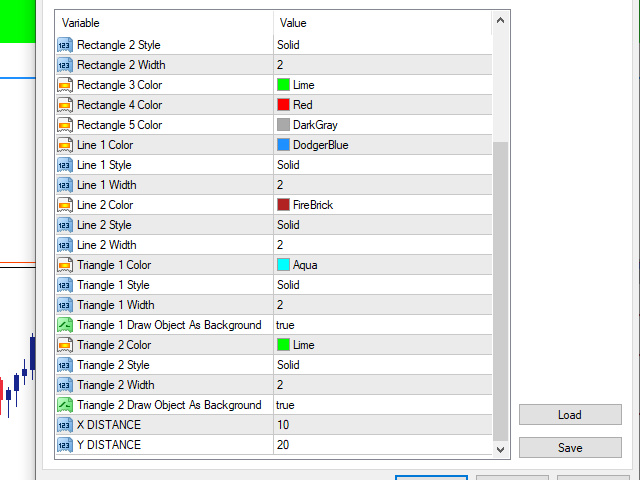
Task: Click Triangle 2 Draw Object As Background icon
Action: (65, 405)
